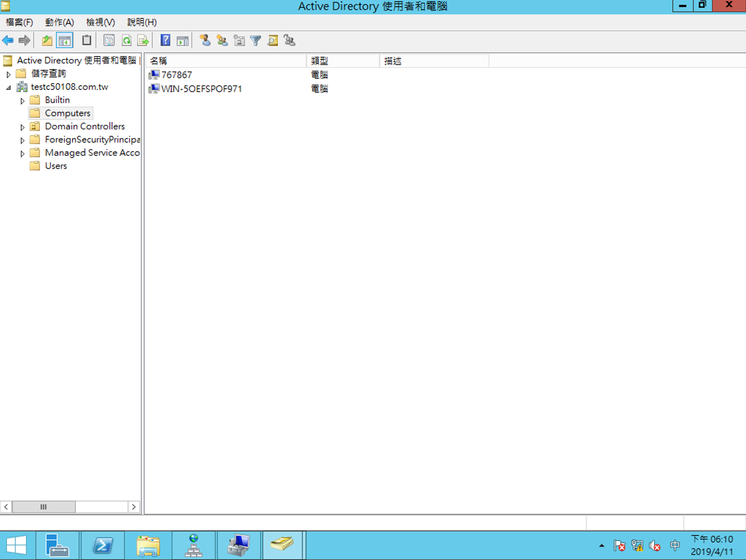This screenshot has width=746, height=560.
Task: Expand the Managed Service Accounts arrow
Action: pos(22,153)
